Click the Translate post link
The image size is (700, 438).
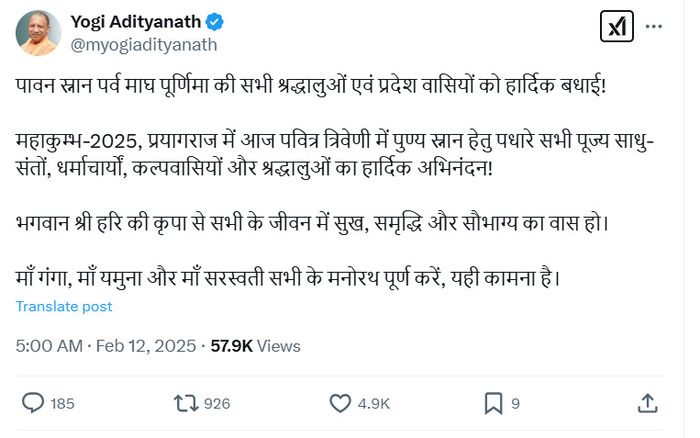click(x=63, y=306)
